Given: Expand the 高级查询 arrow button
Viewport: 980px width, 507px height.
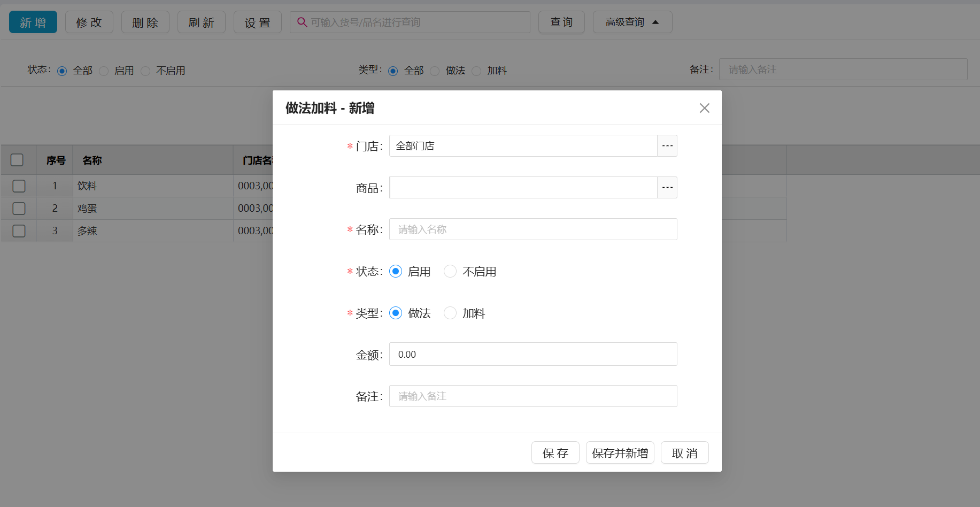Looking at the screenshot, I should click(x=632, y=22).
